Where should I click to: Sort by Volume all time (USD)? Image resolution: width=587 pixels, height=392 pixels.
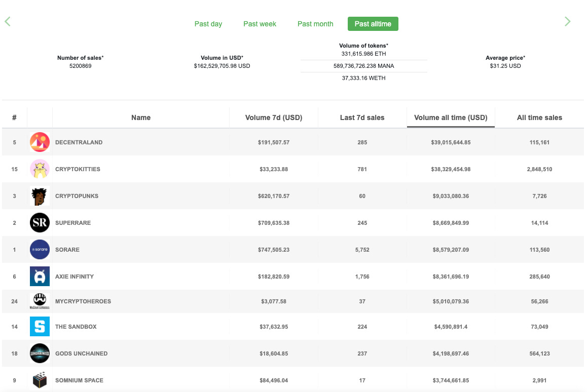click(x=451, y=117)
